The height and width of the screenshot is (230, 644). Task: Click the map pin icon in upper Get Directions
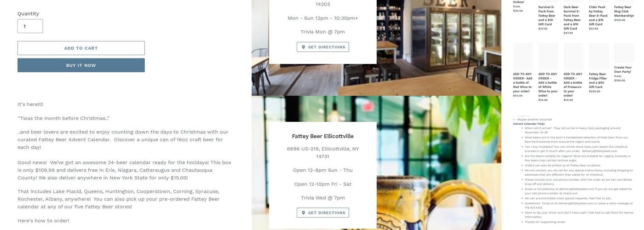point(304,47)
